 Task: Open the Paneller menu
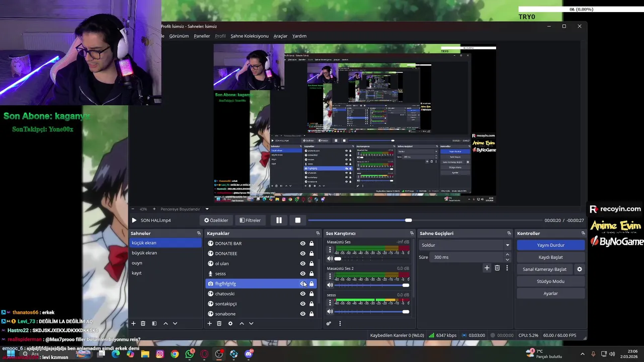pyautogui.click(x=202, y=36)
